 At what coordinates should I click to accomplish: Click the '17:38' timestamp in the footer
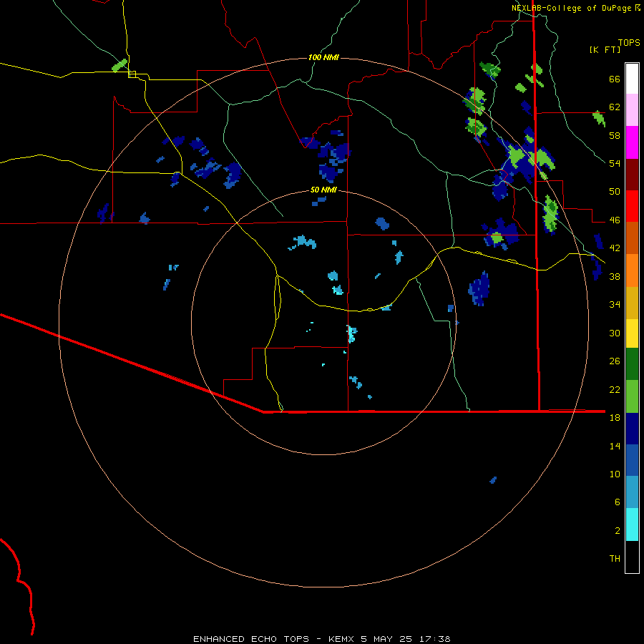click(x=435, y=639)
